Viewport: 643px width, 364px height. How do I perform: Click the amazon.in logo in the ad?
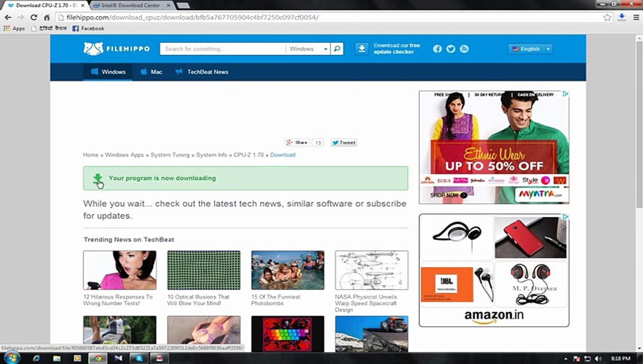[494, 316]
